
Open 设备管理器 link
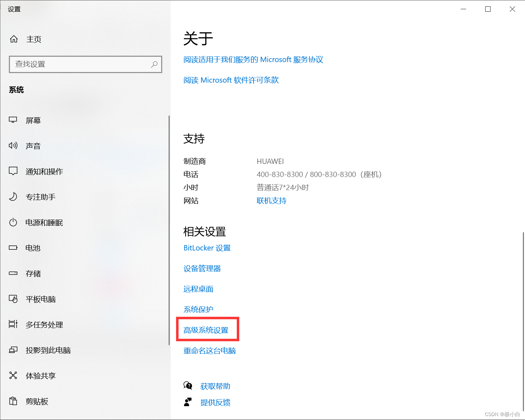tap(202, 269)
